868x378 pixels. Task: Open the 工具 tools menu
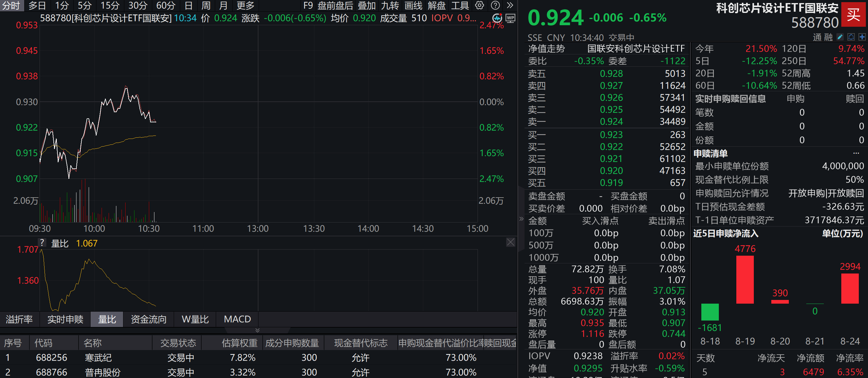[460, 6]
